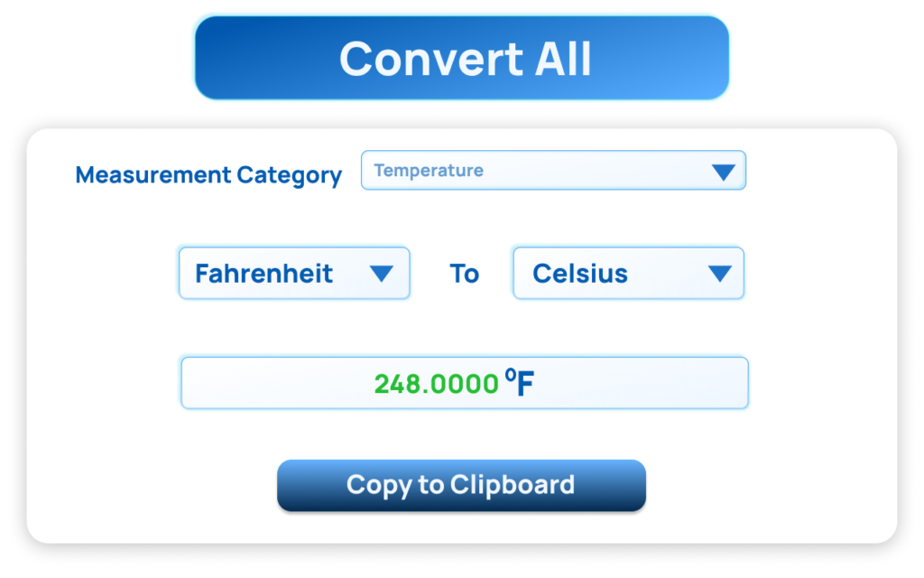The height and width of the screenshot is (578, 924).
Task: Click the Fahrenheit text label
Action: (263, 274)
